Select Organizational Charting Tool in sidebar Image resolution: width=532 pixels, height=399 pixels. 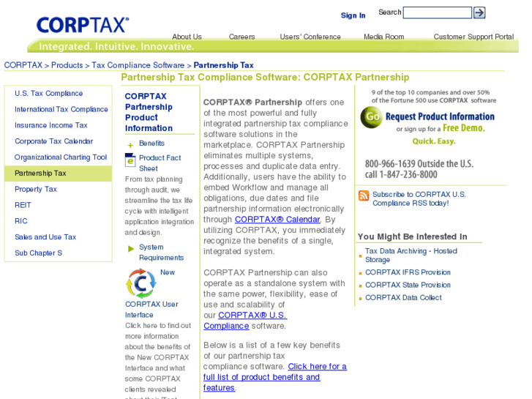coord(61,157)
